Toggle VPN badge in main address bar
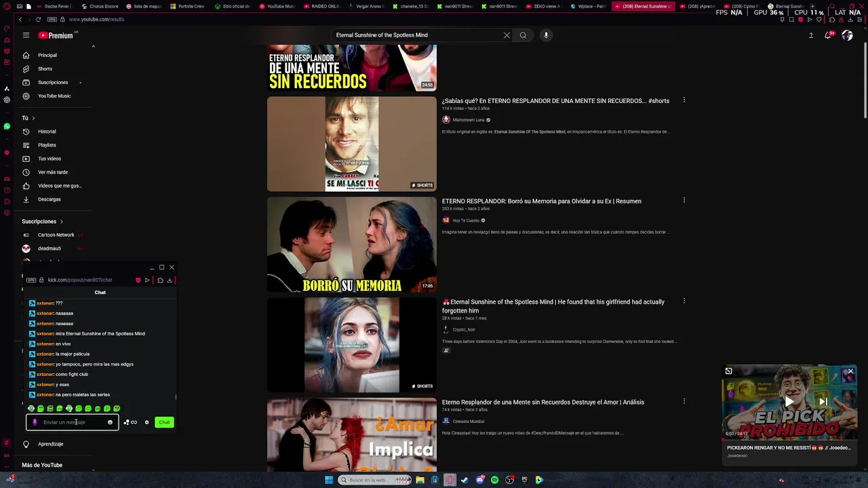 pos(52,19)
